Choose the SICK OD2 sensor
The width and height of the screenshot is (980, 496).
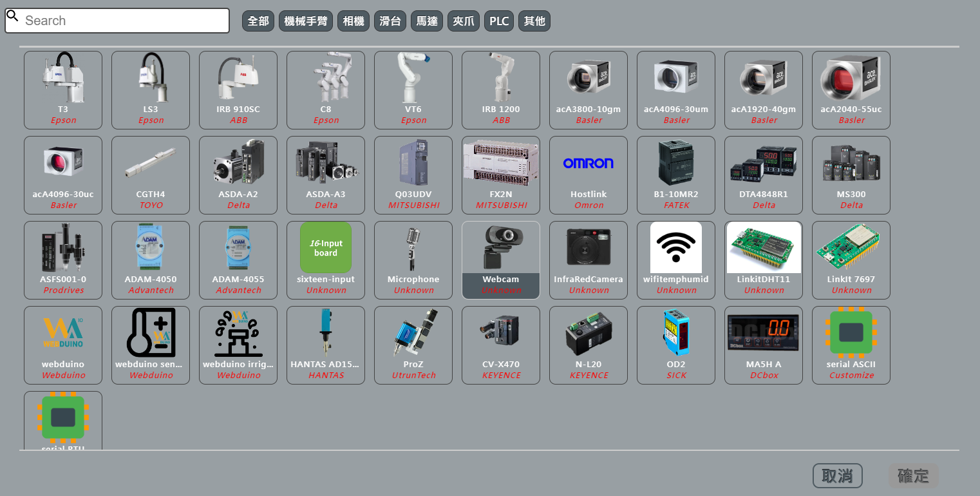pyautogui.click(x=676, y=345)
